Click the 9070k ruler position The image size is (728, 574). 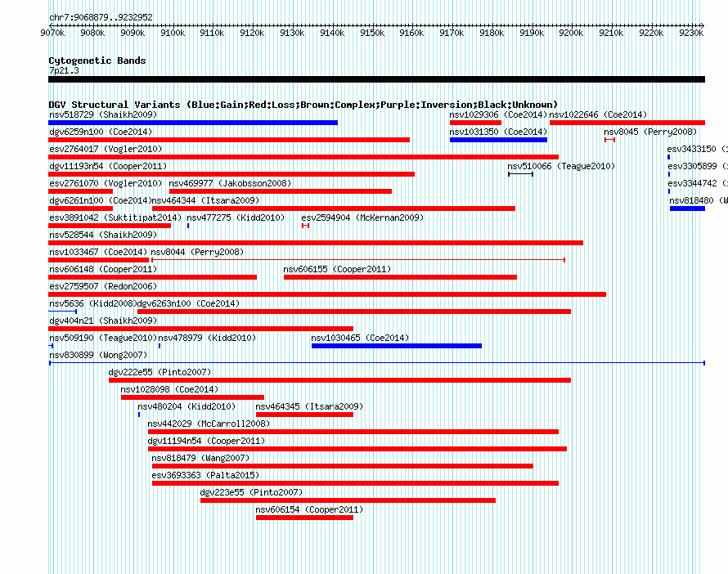[x=52, y=33]
